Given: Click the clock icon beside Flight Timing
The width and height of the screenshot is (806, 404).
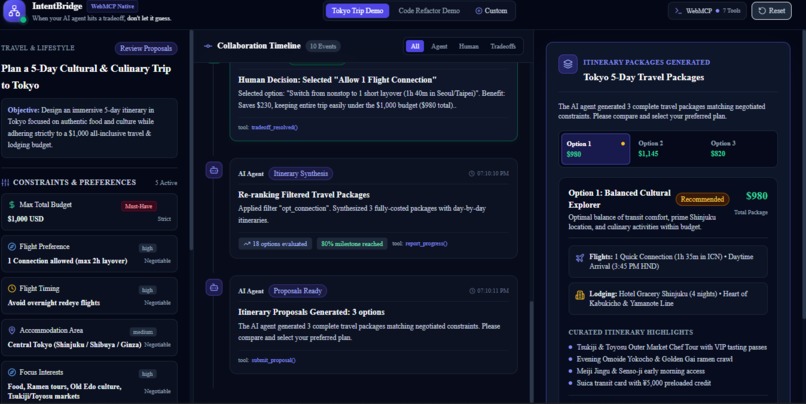Looking at the screenshot, I should (12, 288).
